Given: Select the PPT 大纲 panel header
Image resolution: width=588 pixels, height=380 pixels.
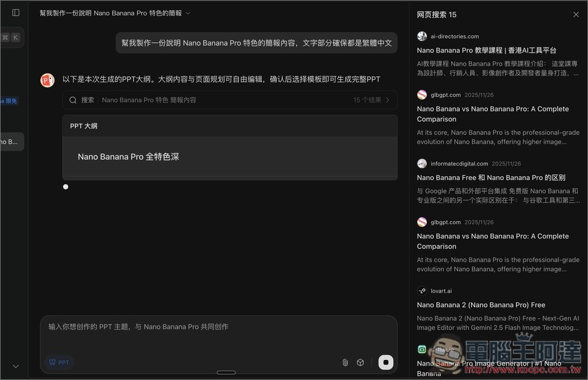Looking at the screenshot, I should 82,125.
